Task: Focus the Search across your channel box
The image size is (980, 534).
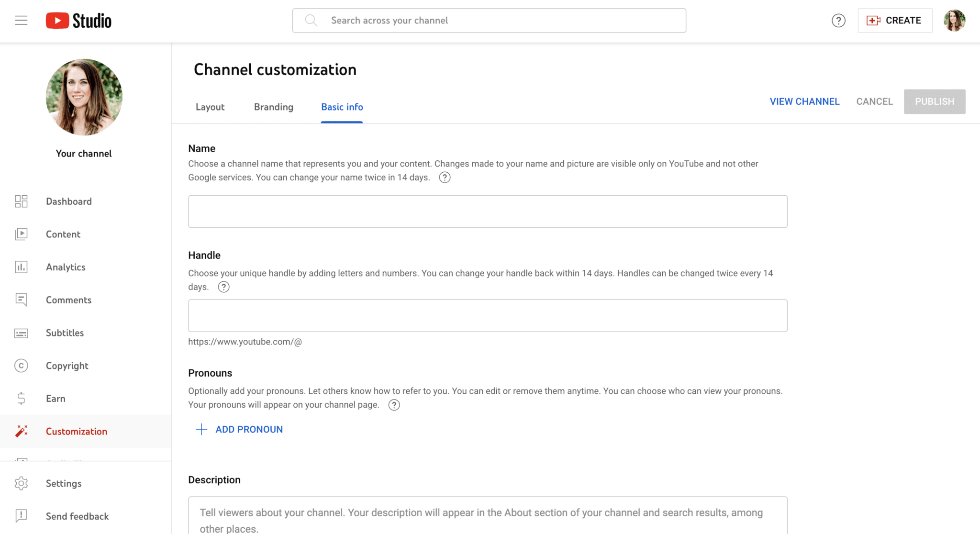Action: click(x=489, y=21)
